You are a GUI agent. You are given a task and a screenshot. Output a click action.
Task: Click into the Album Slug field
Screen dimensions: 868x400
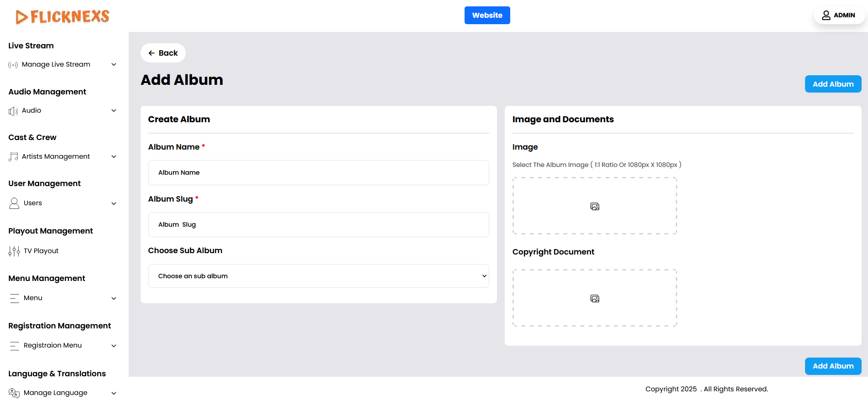pyautogui.click(x=318, y=225)
